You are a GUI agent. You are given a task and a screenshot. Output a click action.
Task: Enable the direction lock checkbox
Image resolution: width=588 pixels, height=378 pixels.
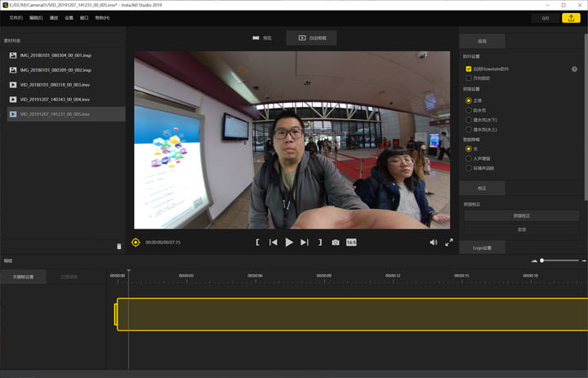(469, 78)
